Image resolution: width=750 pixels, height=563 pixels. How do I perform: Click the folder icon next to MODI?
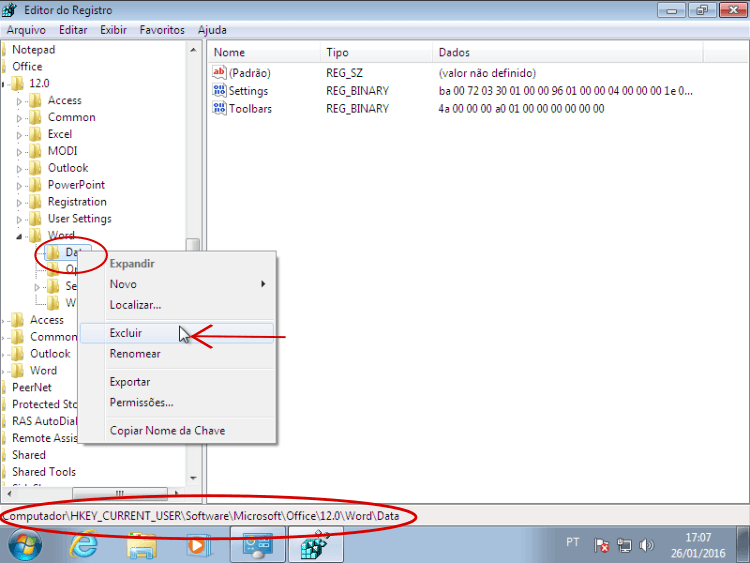35,151
